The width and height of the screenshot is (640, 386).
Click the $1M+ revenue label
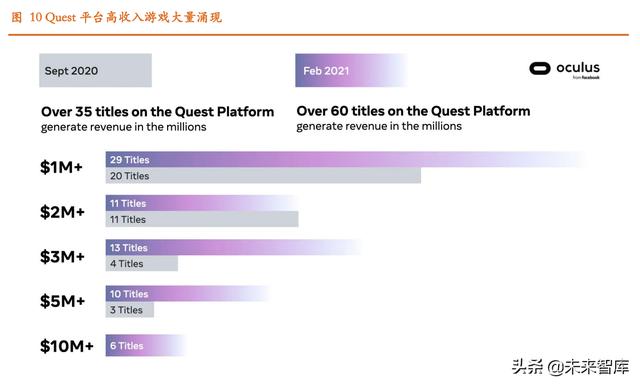click(61, 167)
